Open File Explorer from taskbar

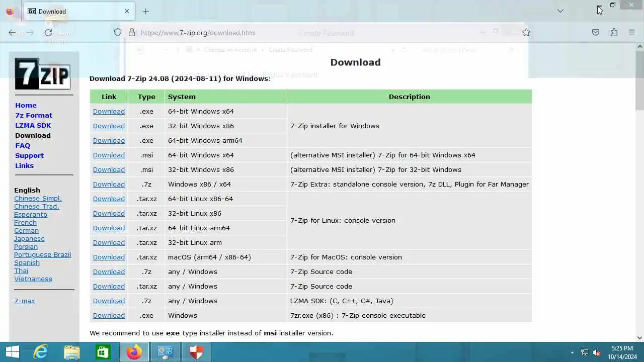tap(71, 352)
